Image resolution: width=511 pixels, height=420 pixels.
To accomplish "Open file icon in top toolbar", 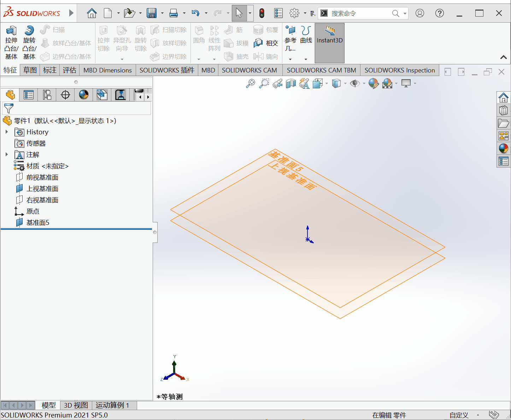I will [x=130, y=13].
